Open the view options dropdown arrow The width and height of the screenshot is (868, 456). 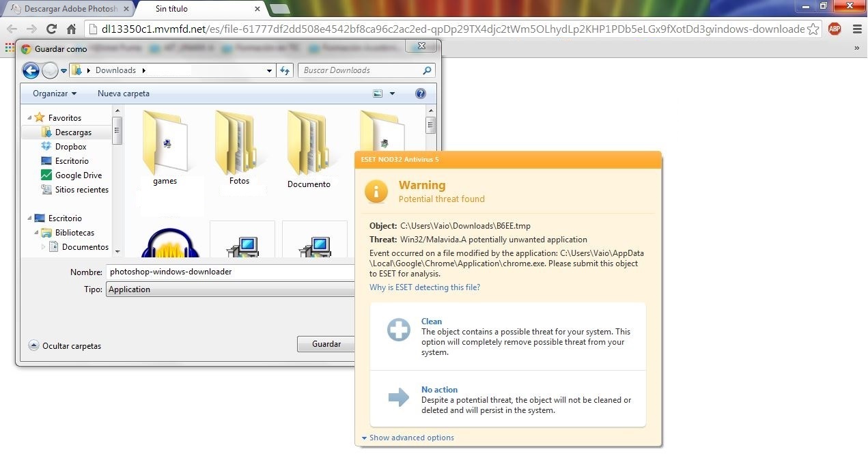pos(392,94)
